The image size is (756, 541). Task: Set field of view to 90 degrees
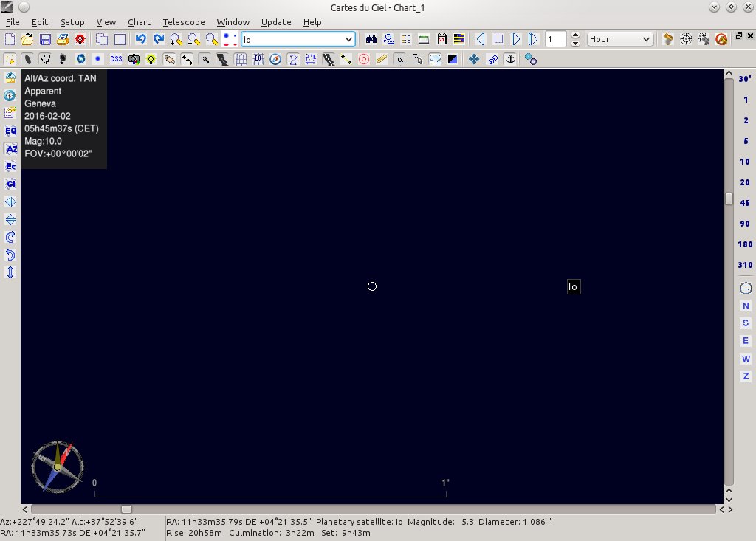(x=745, y=224)
